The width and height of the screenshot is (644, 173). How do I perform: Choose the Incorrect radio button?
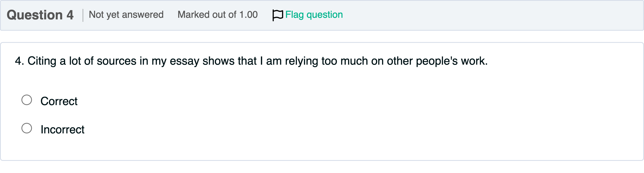(27, 128)
